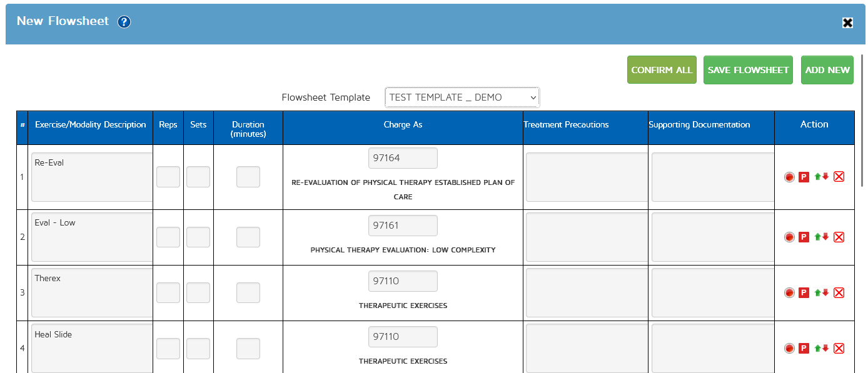868x373 pixels.
Task: Click Treatment Precautions box for Heal Slide
Action: tap(587, 348)
